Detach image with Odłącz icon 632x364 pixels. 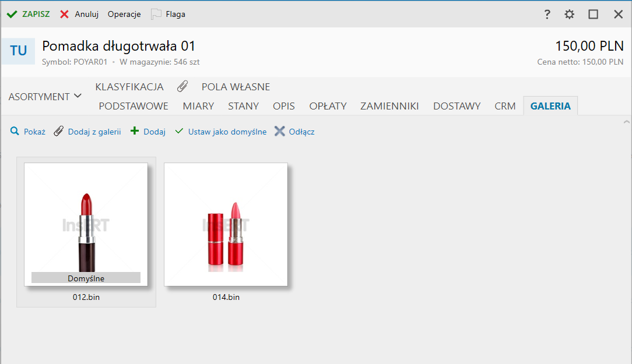pos(280,132)
